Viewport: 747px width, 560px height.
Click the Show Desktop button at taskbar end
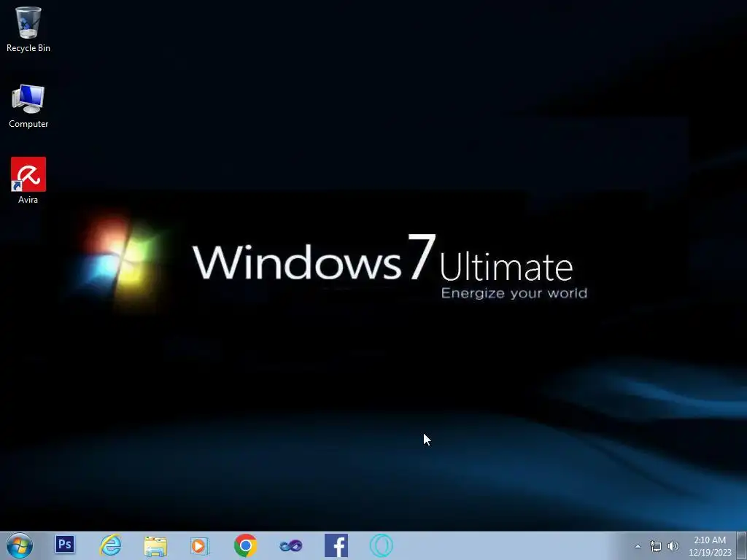741,545
